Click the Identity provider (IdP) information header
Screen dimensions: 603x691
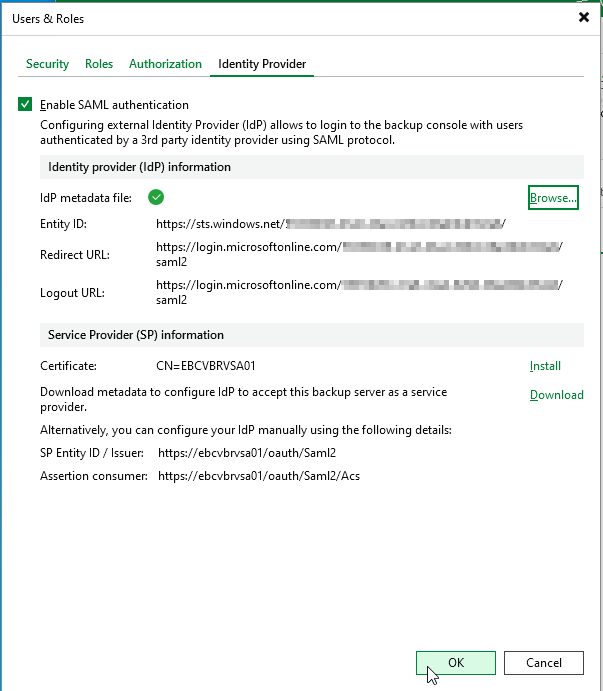point(139,167)
